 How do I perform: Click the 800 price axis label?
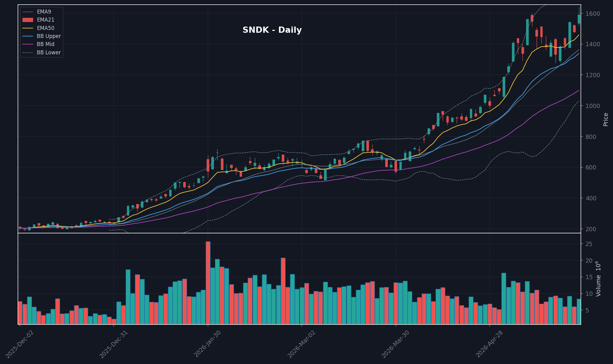pos(591,137)
